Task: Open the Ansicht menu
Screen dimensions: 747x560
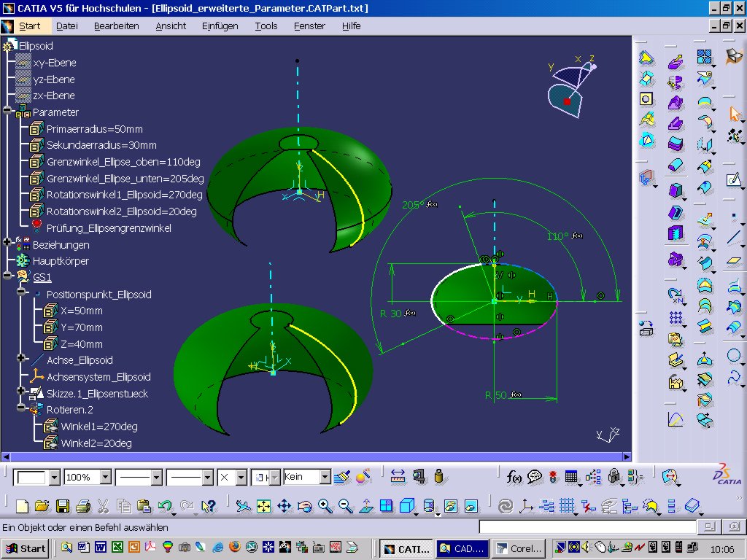Action: point(171,26)
